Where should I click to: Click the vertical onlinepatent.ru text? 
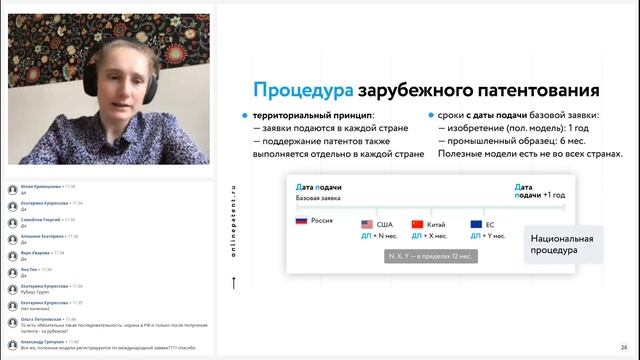pyautogui.click(x=233, y=221)
